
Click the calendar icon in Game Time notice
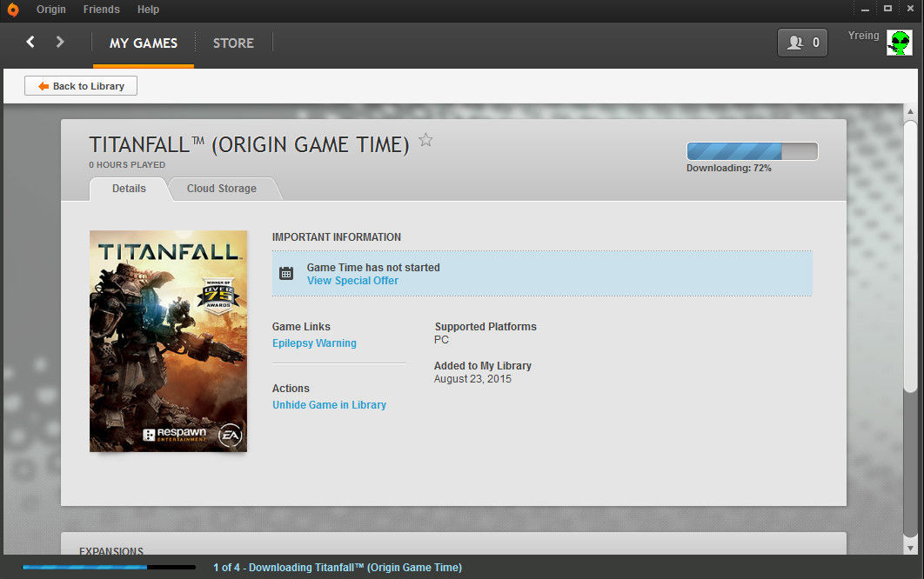pyautogui.click(x=286, y=274)
